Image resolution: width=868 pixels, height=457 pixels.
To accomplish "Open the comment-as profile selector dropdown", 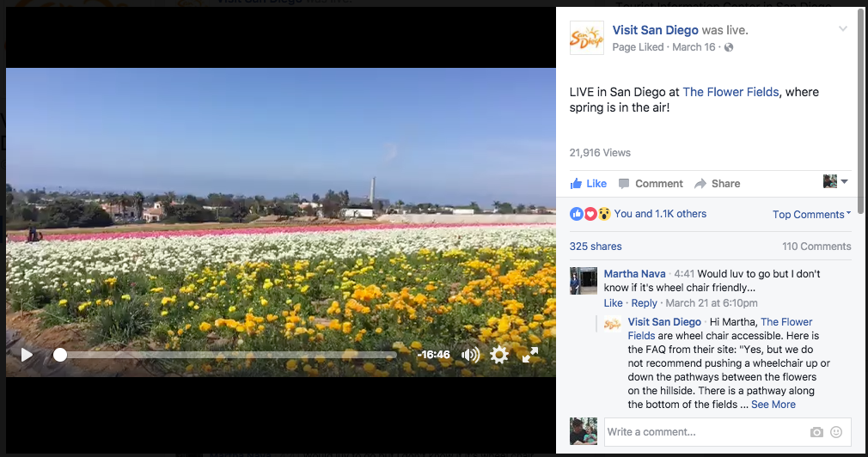I will 835,181.
